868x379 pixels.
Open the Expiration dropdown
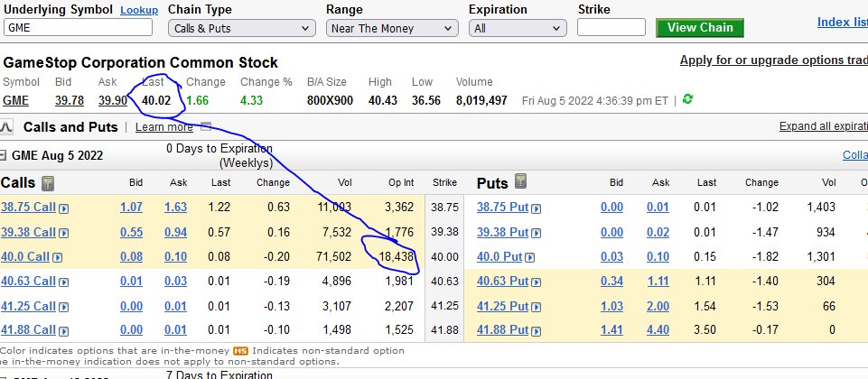coord(518,28)
